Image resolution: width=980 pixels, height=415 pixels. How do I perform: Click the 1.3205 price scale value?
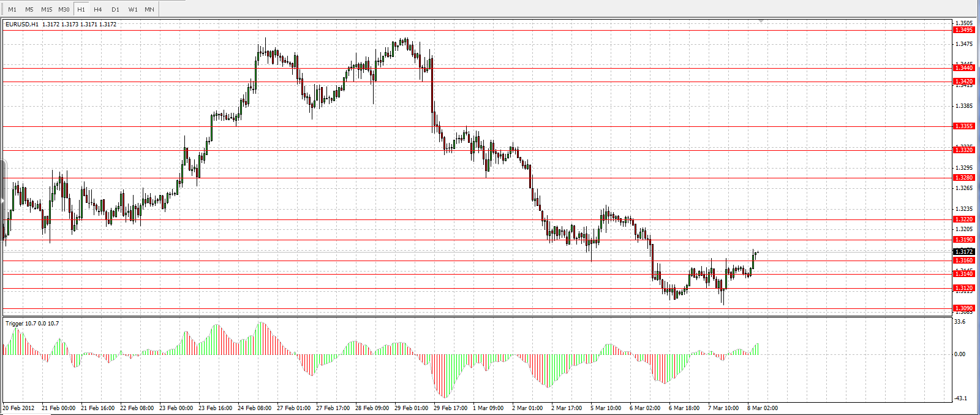964,229
